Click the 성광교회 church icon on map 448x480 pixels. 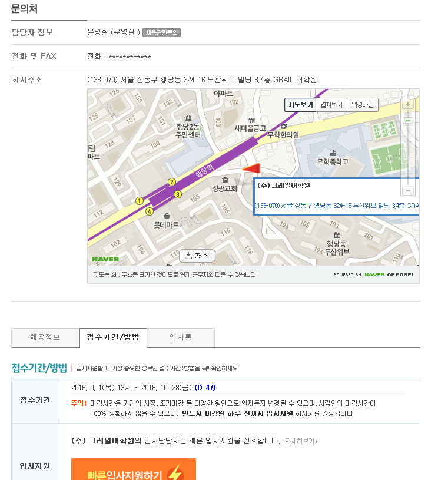pos(225,180)
